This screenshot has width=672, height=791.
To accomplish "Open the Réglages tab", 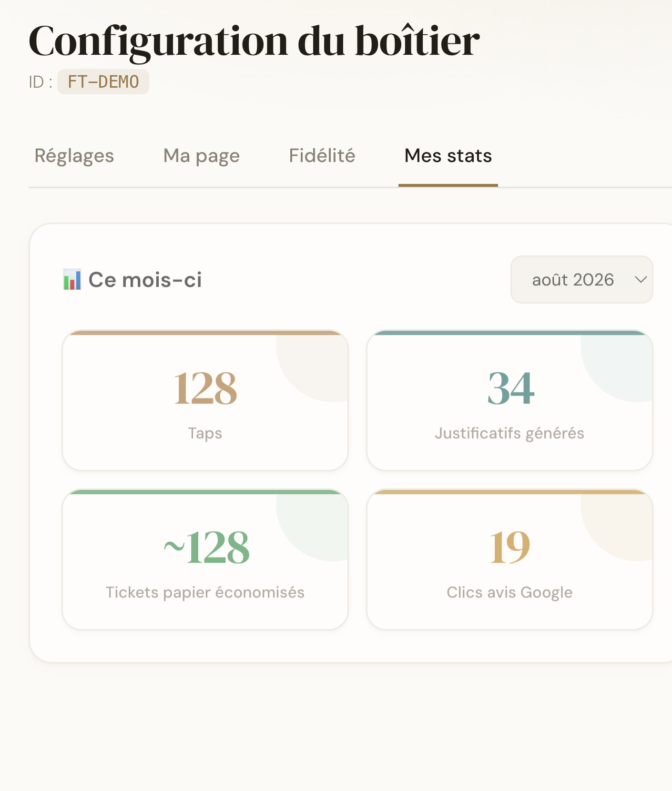I will click(x=74, y=156).
